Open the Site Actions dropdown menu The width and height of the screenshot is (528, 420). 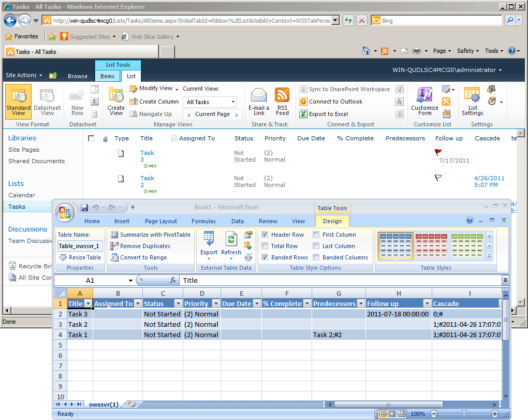tap(24, 75)
